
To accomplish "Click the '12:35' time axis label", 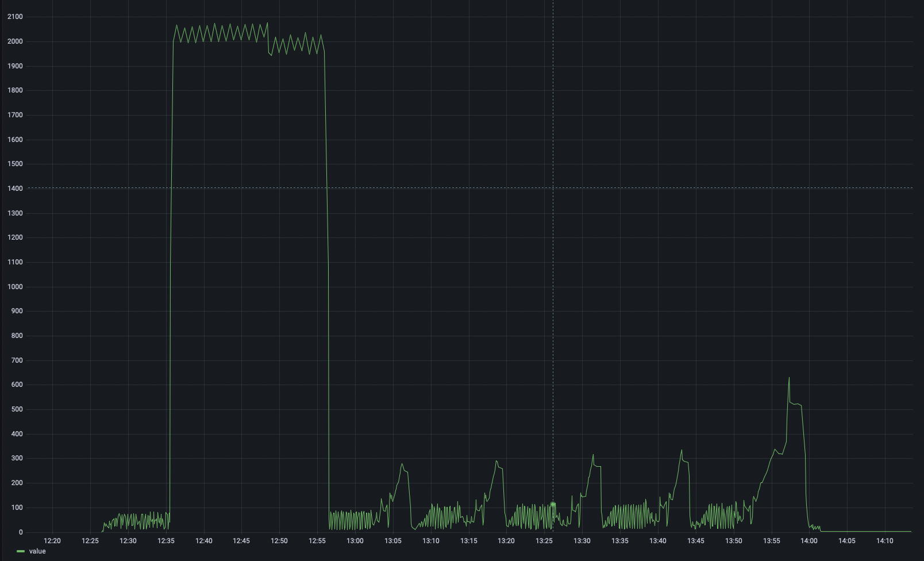I will [x=166, y=541].
